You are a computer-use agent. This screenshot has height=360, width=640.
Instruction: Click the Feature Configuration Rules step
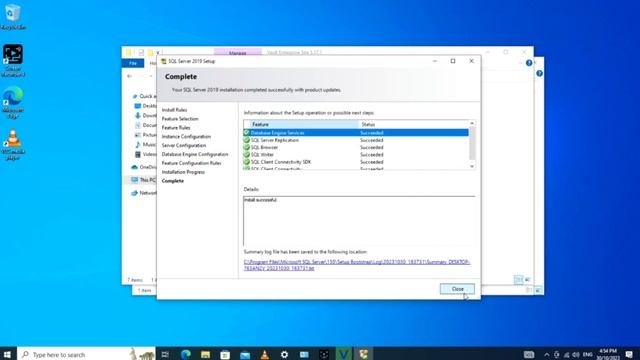(191, 163)
